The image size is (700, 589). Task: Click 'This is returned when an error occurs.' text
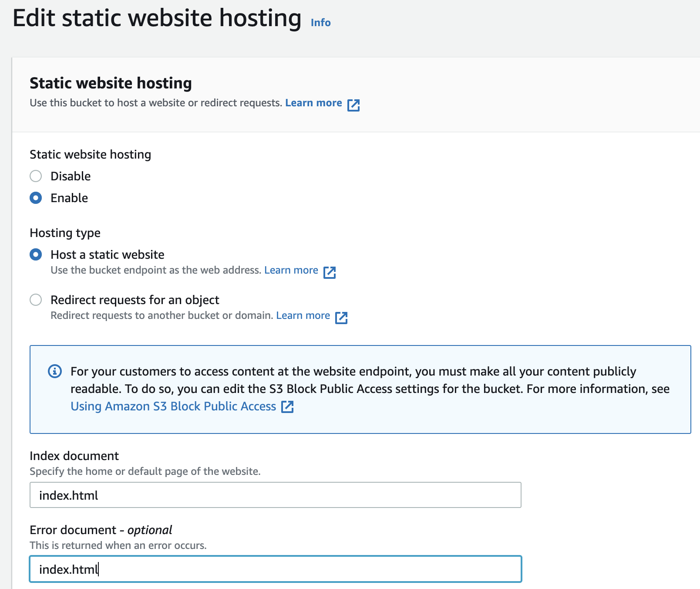[x=118, y=545]
